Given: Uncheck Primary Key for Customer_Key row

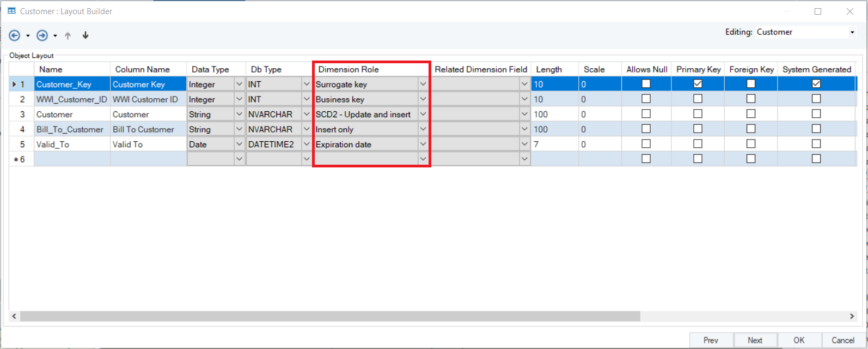Looking at the screenshot, I should click(x=698, y=84).
